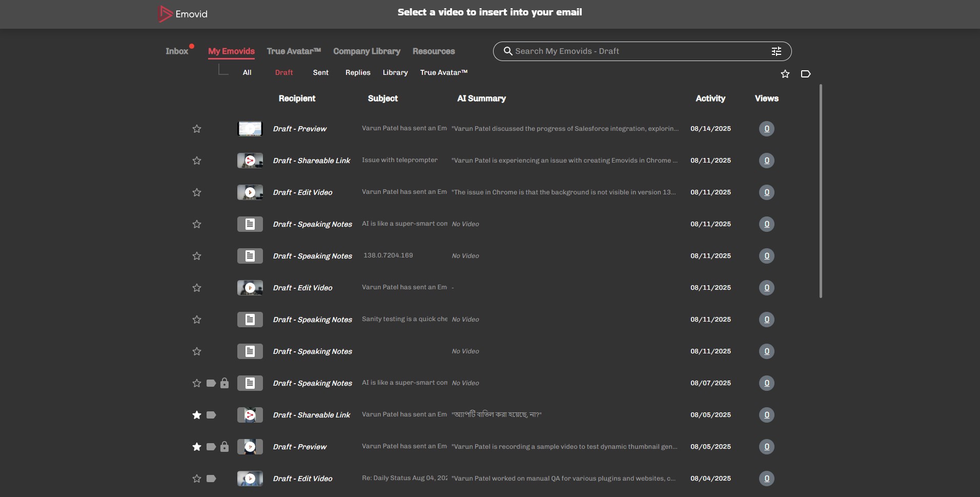Click the lock icon on 08/07/2025 draft

224,383
